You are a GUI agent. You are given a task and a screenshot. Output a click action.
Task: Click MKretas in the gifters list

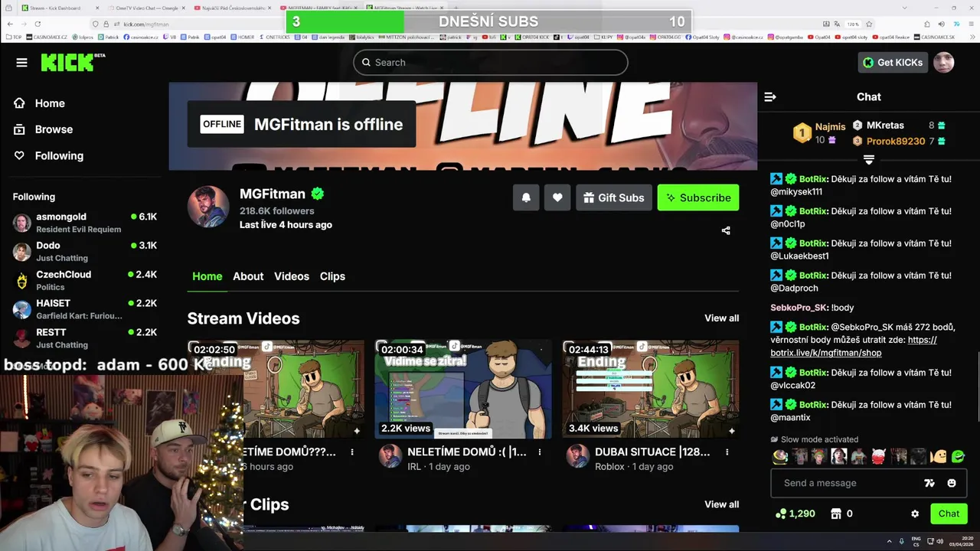(x=885, y=126)
